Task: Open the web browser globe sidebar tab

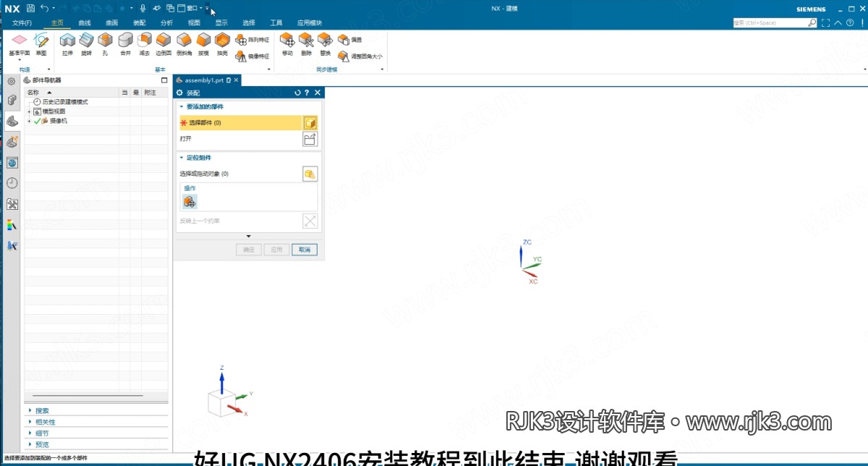Action: coord(12,163)
